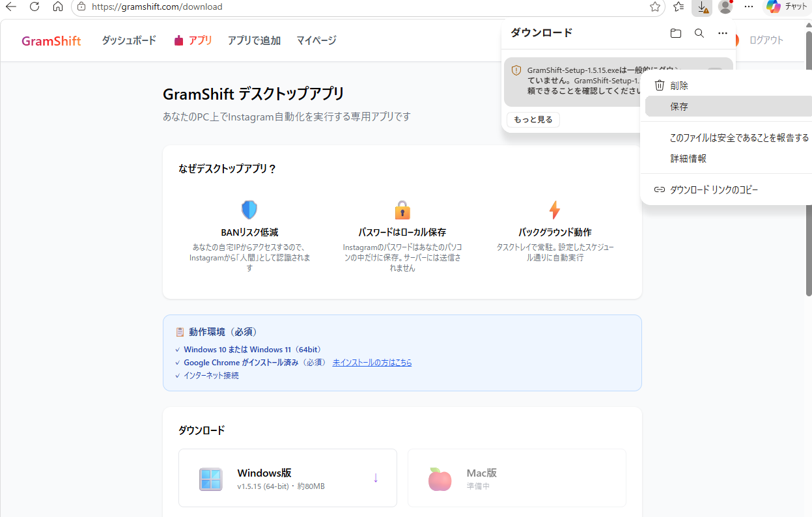The height and width of the screenshot is (517, 812).
Task: Click the なぜデスクトップアプリ？ heading
Action: coord(227,169)
